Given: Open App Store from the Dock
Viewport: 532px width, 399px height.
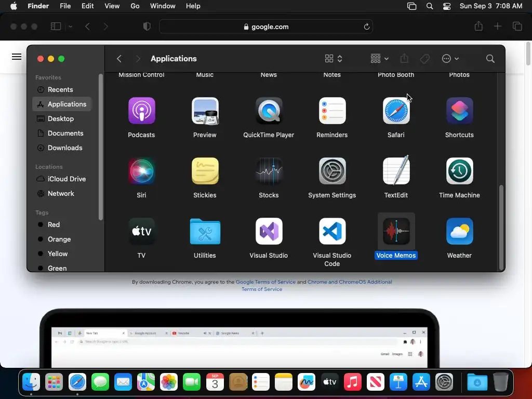Looking at the screenshot, I should pyautogui.click(x=421, y=382).
